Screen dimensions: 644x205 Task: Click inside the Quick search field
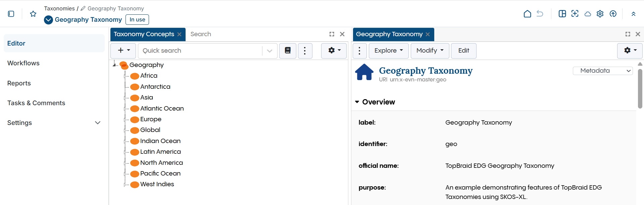[201, 51]
